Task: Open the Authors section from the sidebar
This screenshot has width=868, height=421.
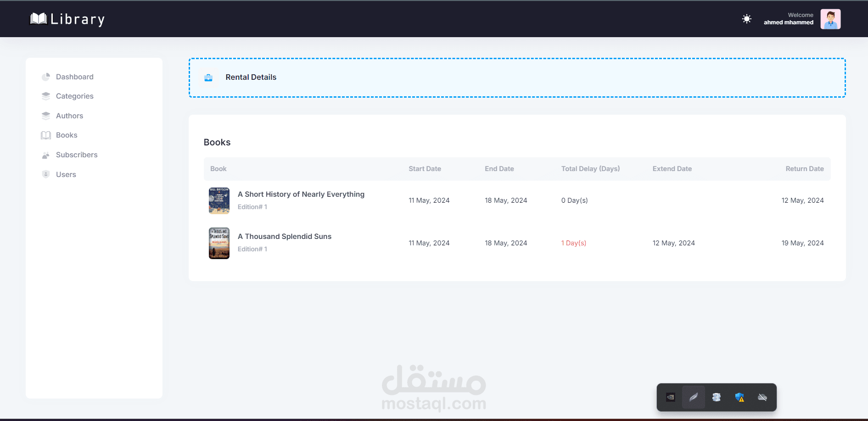Action: 69,116
